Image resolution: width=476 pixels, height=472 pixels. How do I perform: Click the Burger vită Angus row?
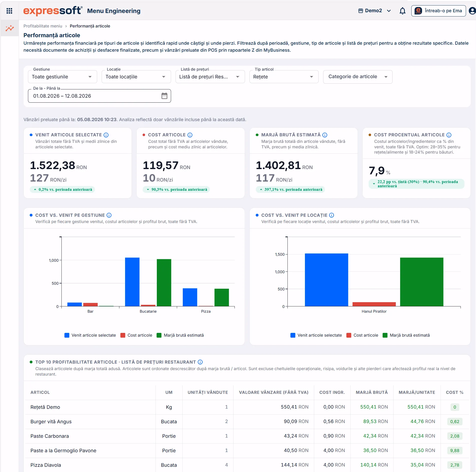(247, 422)
